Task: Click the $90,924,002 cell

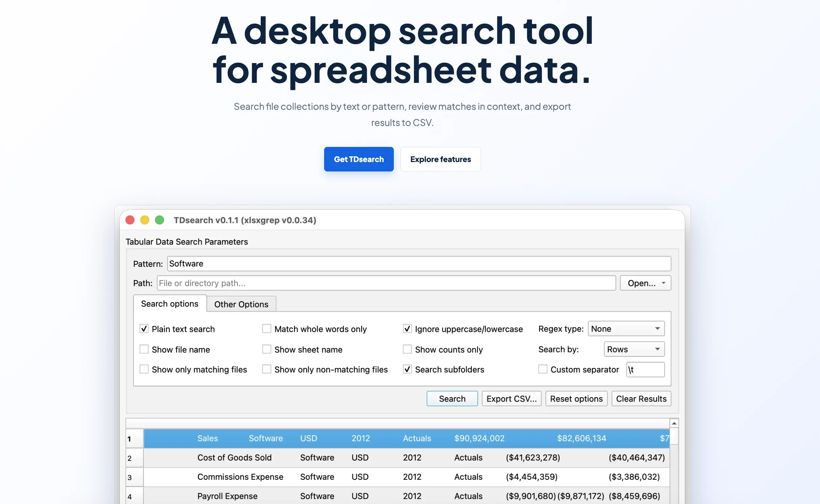Action: (479, 438)
